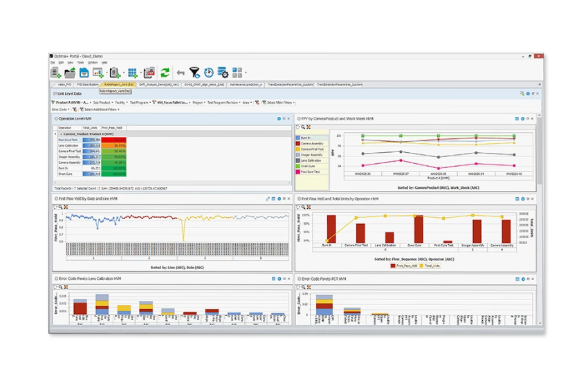The image size is (588, 370).
Task: Sort by the Total_Units column header
Action: click(x=91, y=128)
